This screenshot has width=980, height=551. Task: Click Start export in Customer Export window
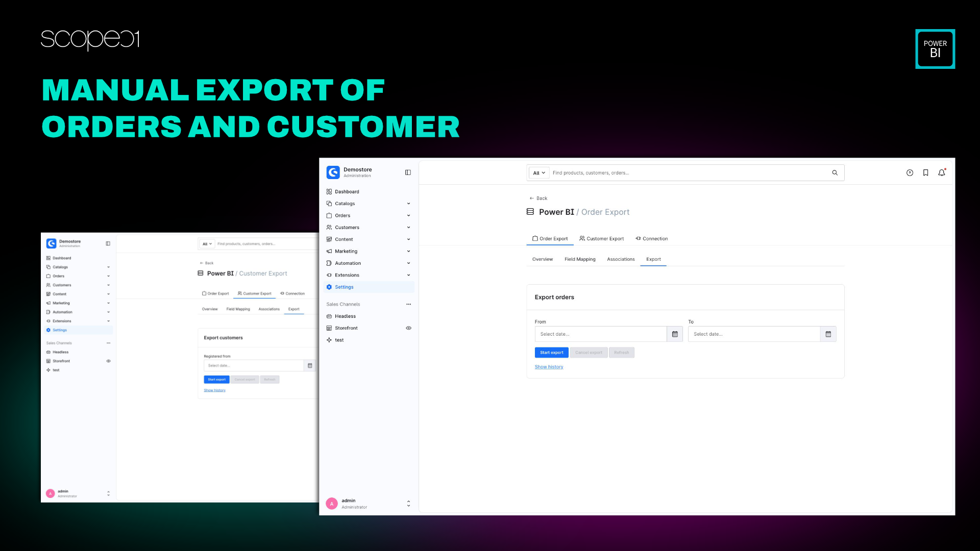coord(216,380)
